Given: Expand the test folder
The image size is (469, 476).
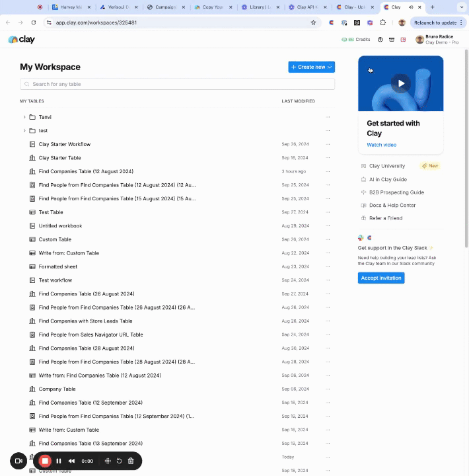Looking at the screenshot, I should click(24, 131).
